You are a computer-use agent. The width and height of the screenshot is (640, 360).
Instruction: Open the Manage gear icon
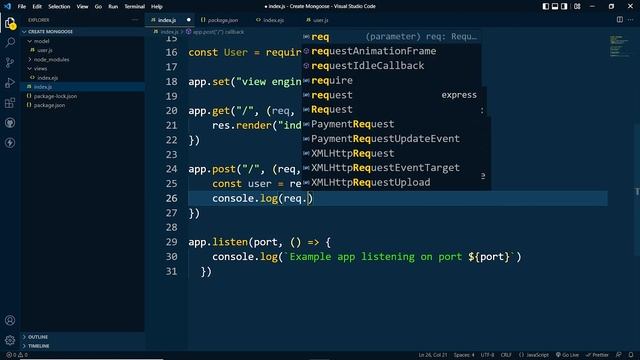click(x=10, y=340)
